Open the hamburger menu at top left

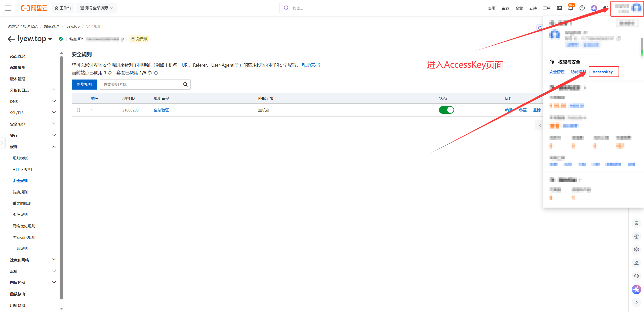(x=8, y=8)
